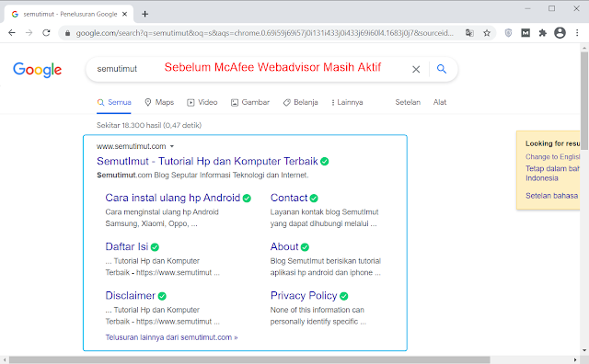The width and height of the screenshot is (589, 364).
Task: Click the green check beside Cara instal ulang
Action: tap(247, 199)
